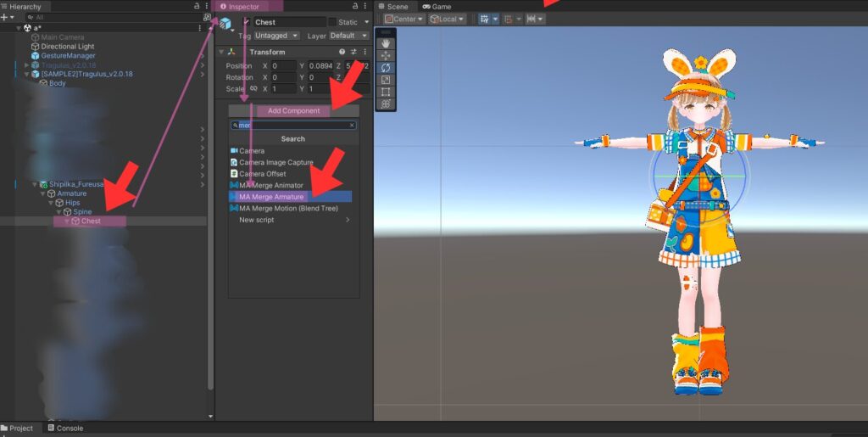
Task: Open the Layer dropdown showing Default
Action: (x=343, y=36)
